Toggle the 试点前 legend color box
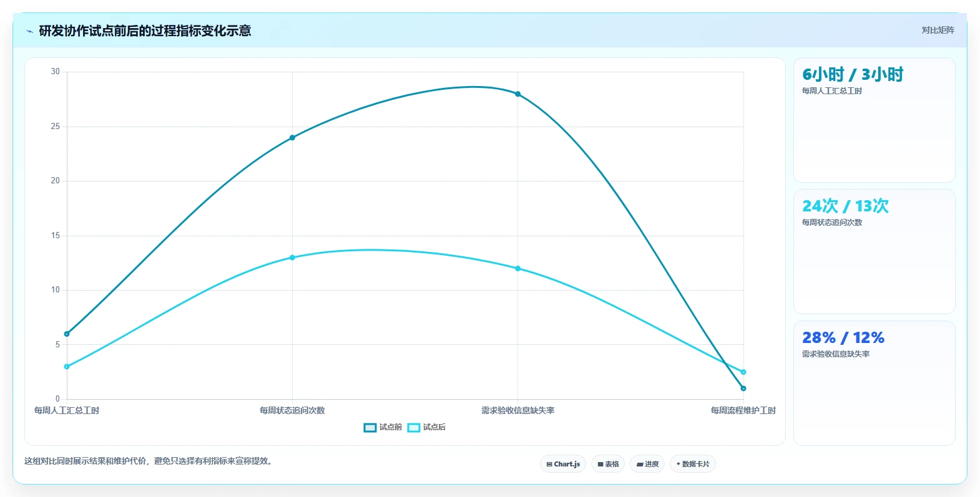This screenshot has height=497, width=980. coord(370,428)
